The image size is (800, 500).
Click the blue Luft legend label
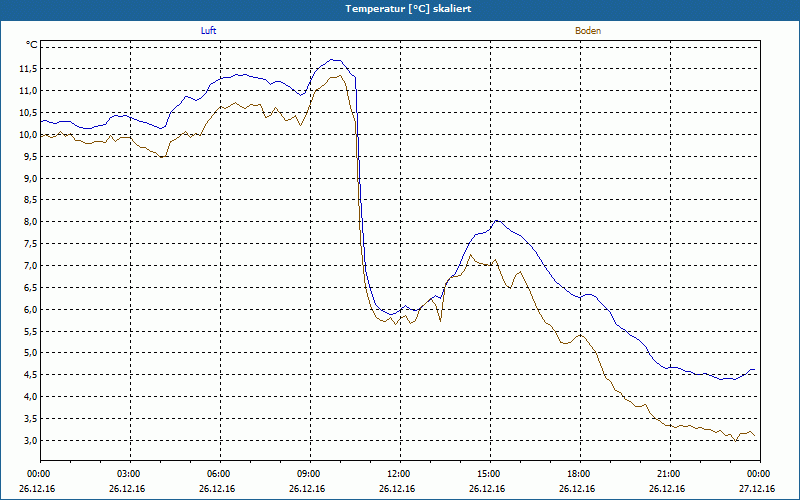pos(208,31)
